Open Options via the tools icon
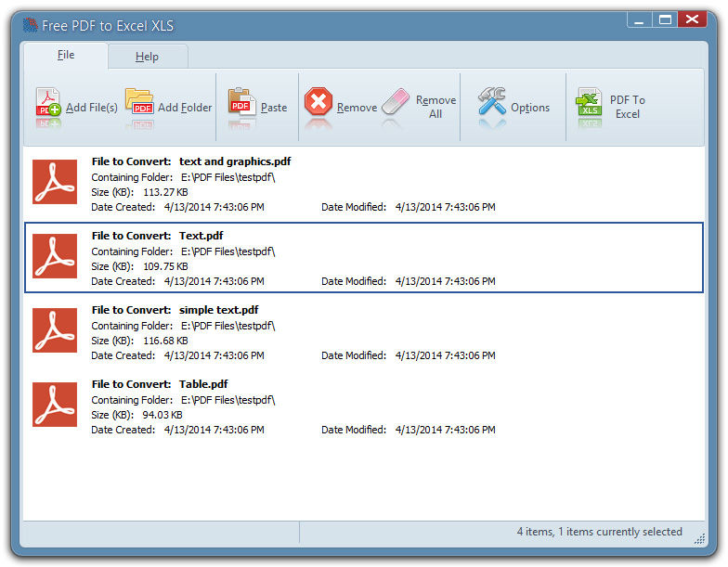 point(492,100)
